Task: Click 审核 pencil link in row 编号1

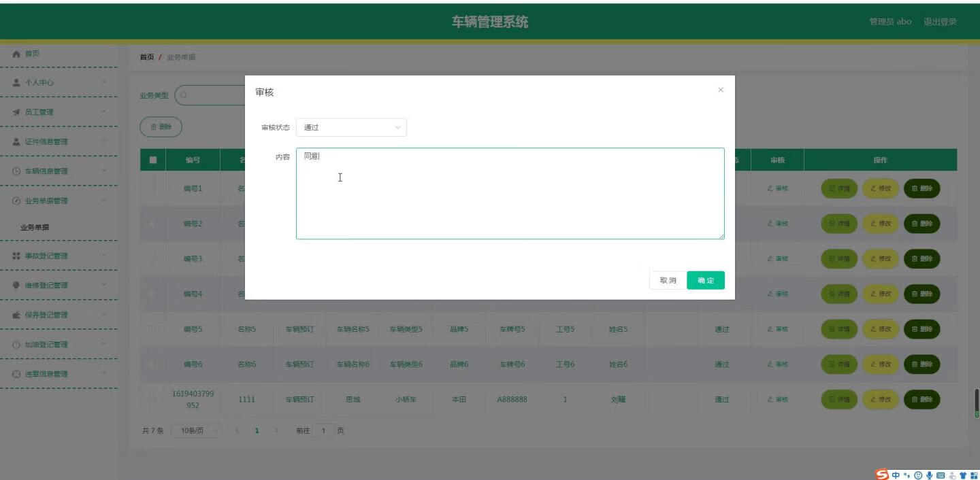Action: (777, 188)
